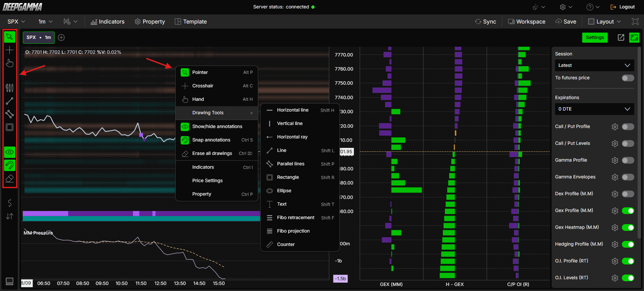644x291 pixels.
Task: Open the Workspace button
Action: pyautogui.click(x=526, y=22)
